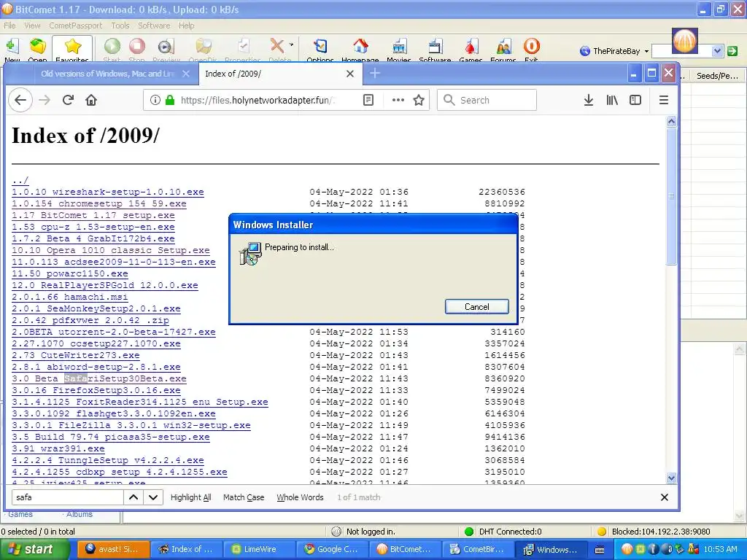This screenshot has width=747, height=560.
Task: Open BitComet File menu
Action: [x=9, y=26]
